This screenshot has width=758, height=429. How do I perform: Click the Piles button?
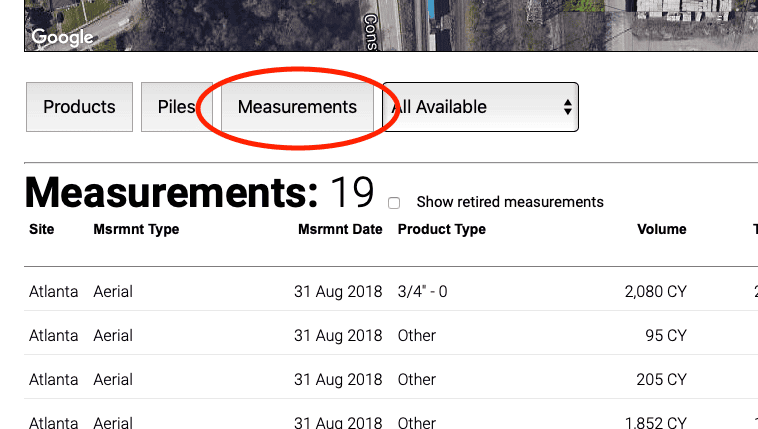(x=176, y=107)
